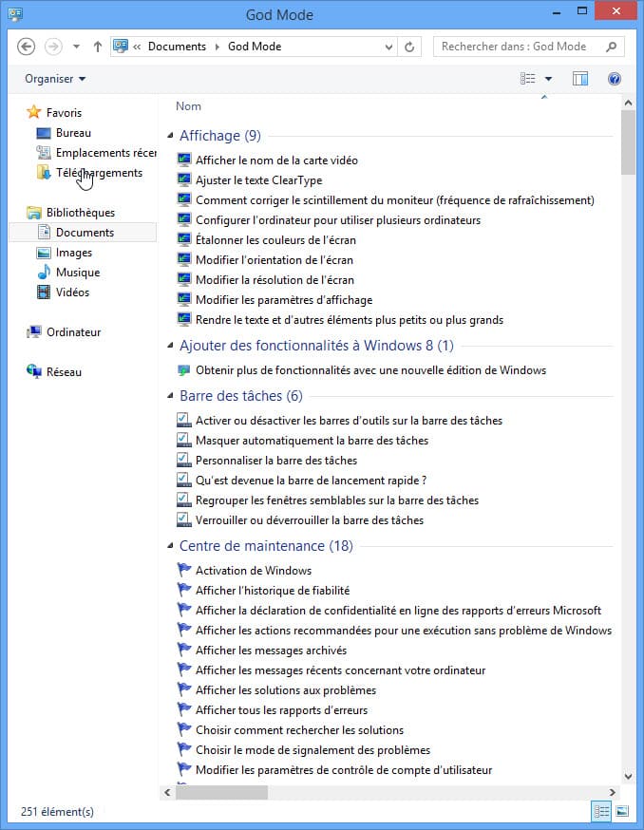
Task: Switch to details view in status bar
Action: [601, 811]
